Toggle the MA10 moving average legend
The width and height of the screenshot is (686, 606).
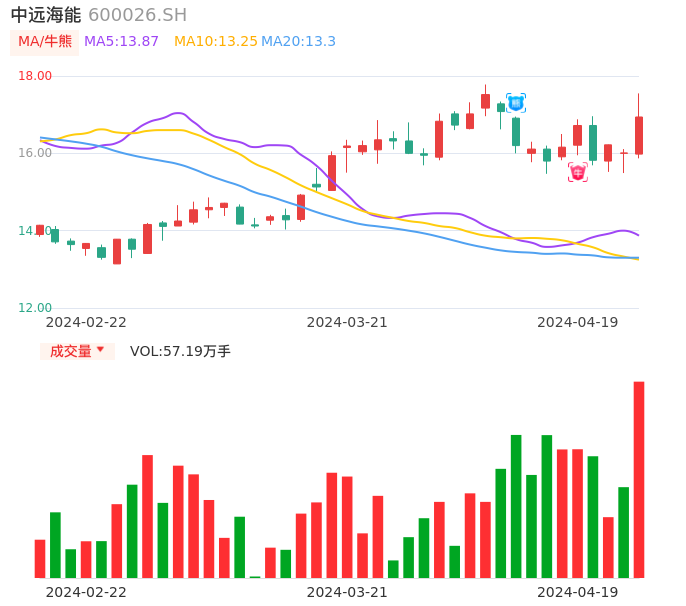(215, 42)
